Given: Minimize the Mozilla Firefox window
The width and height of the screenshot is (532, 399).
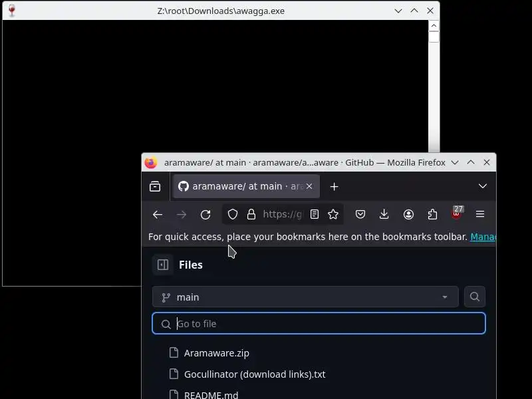Looking at the screenshot, I should coord(455,162).
